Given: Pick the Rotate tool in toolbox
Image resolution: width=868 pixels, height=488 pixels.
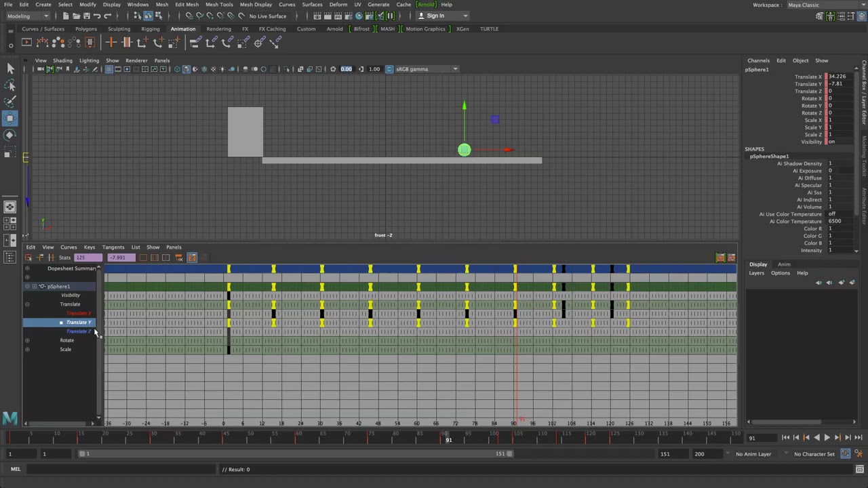Looking at the screenshot, I should 10,135.
